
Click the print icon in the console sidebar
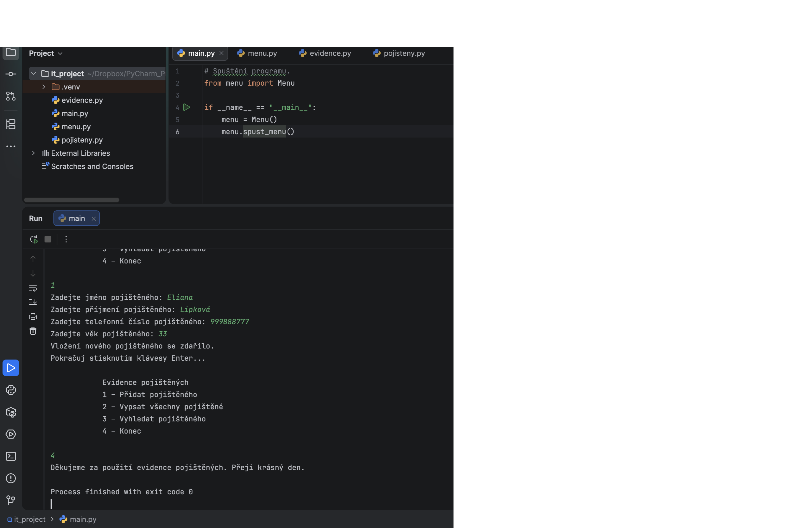coord(33,316)
